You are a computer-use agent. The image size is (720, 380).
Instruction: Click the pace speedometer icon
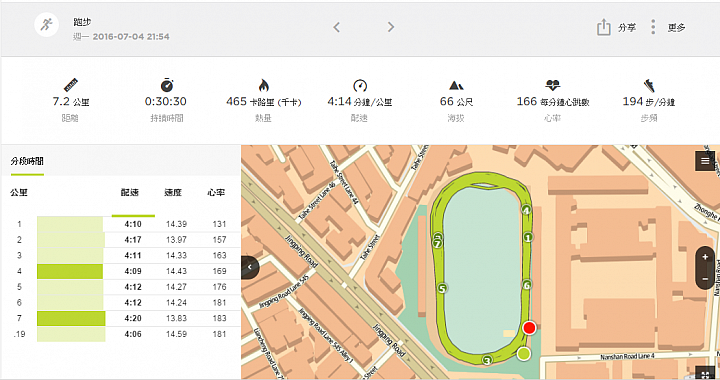(360, 85)
